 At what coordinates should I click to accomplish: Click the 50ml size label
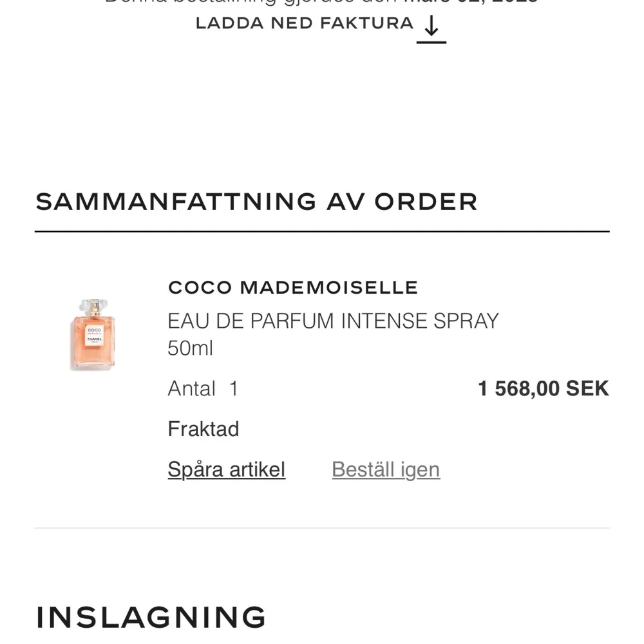click(x=189, y=348)
